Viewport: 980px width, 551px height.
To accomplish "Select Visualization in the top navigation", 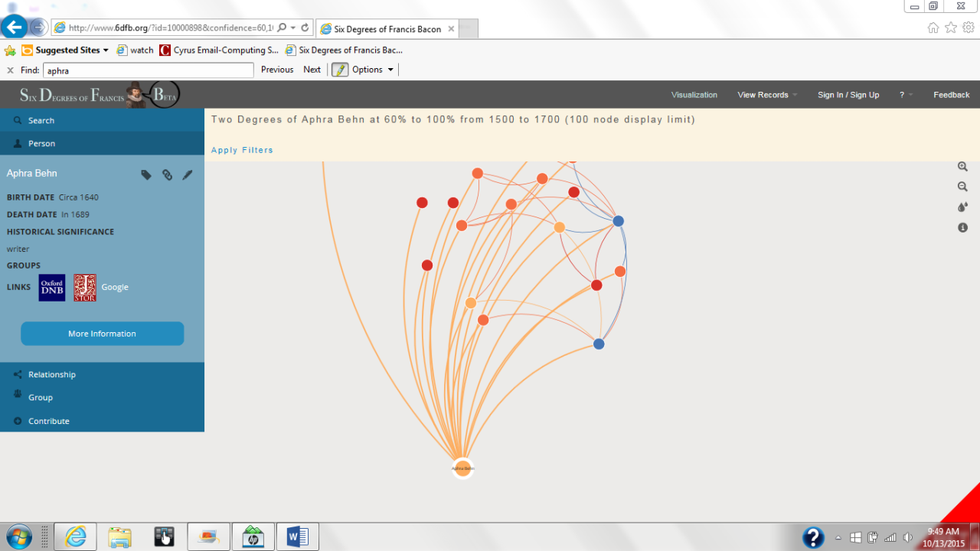I will pos(694,95).
